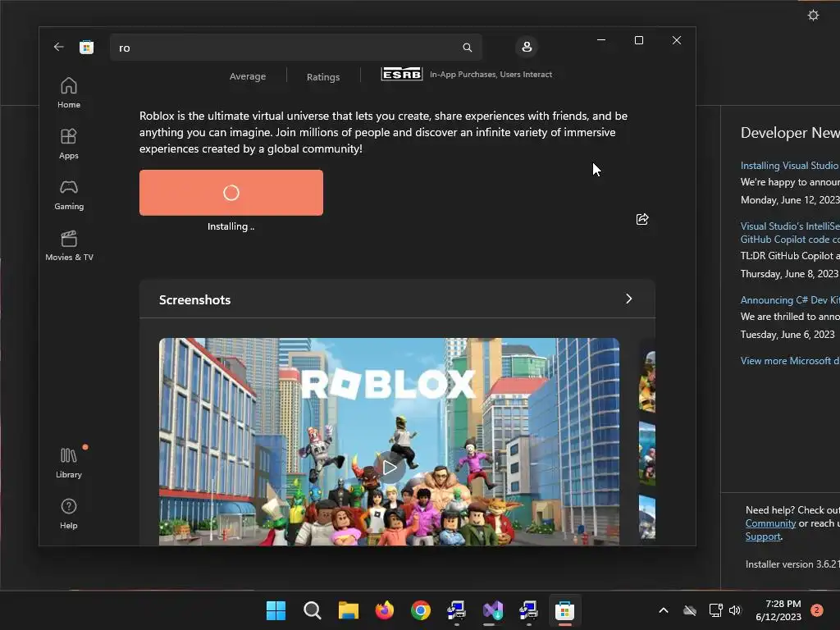Click the Ratings count label

323,76
